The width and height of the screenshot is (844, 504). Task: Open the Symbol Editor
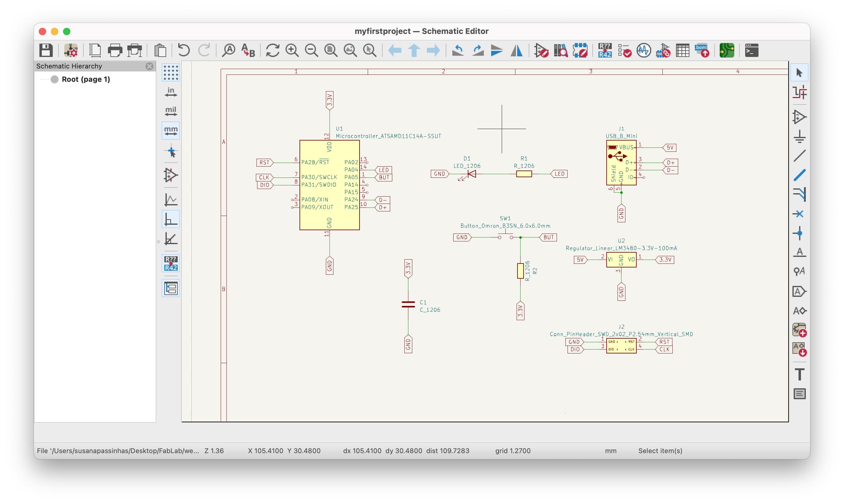541,50
